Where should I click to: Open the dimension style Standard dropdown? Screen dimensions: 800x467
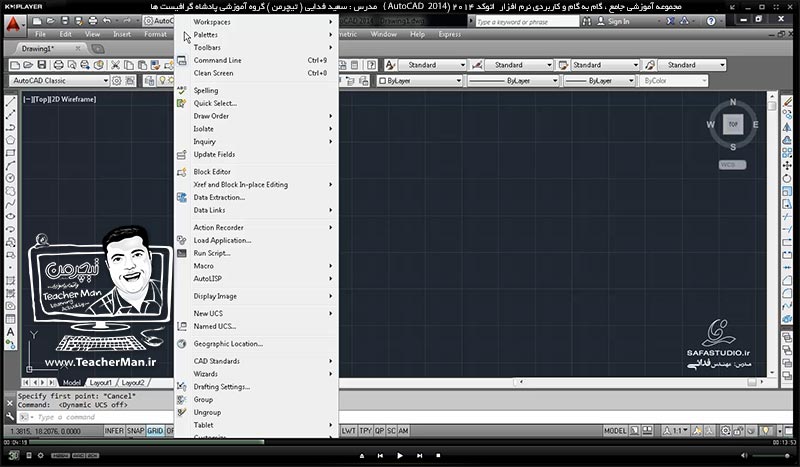(x=518, y=65)
